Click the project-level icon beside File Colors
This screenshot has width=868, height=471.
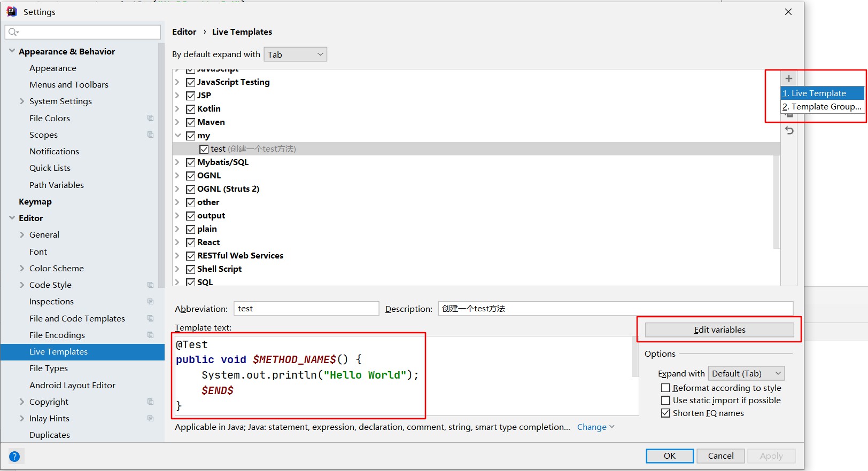[x=150, y=118]
